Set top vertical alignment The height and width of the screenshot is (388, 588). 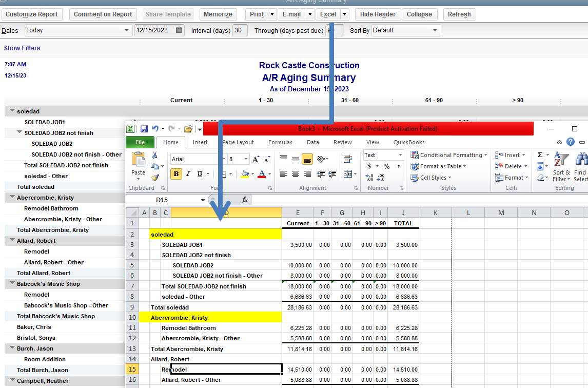coord(284,159)
